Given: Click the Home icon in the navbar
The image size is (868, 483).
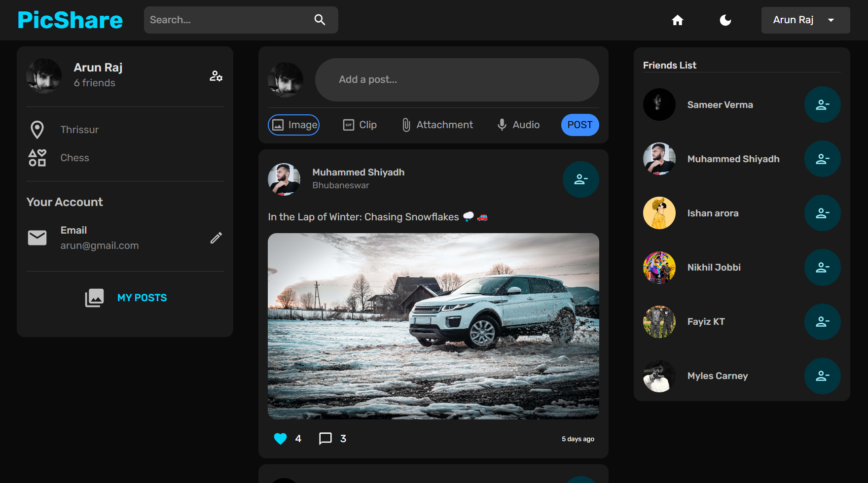Looking at the screenshot, I should [677, 20].
